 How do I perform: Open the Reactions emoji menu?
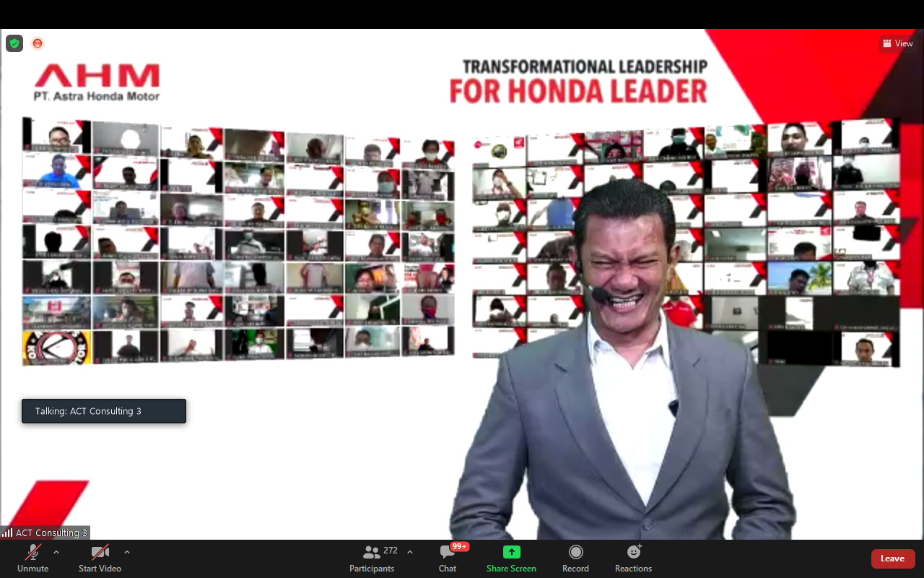point(633,558)
